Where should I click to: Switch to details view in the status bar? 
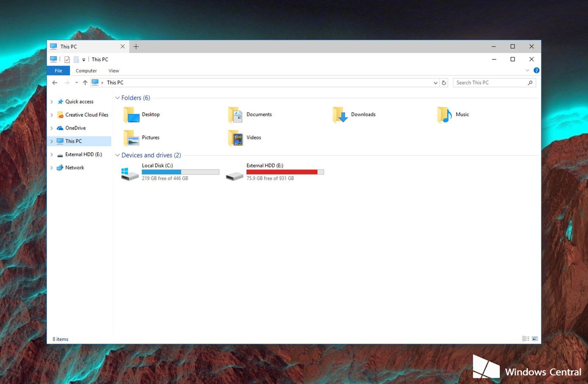526,339
